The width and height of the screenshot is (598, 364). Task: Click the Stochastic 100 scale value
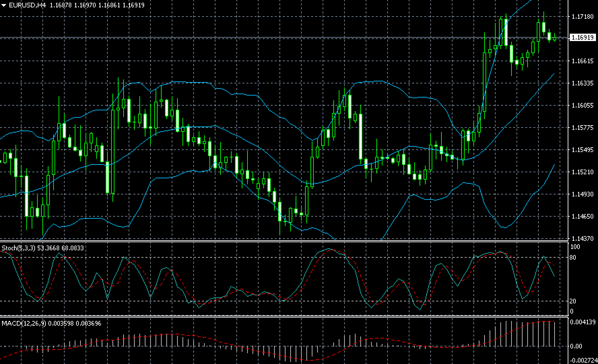[x=575, y=247]
